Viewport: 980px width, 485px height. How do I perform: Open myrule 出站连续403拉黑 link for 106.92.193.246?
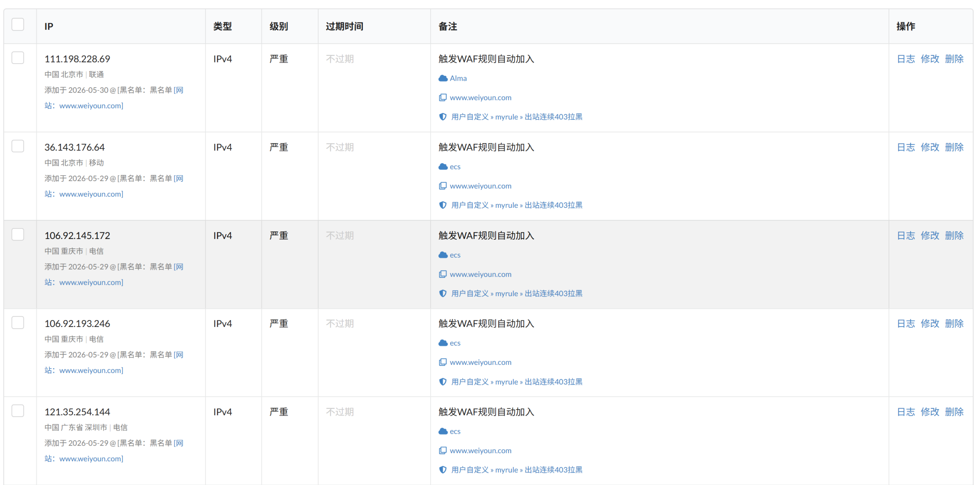(517, 382)
